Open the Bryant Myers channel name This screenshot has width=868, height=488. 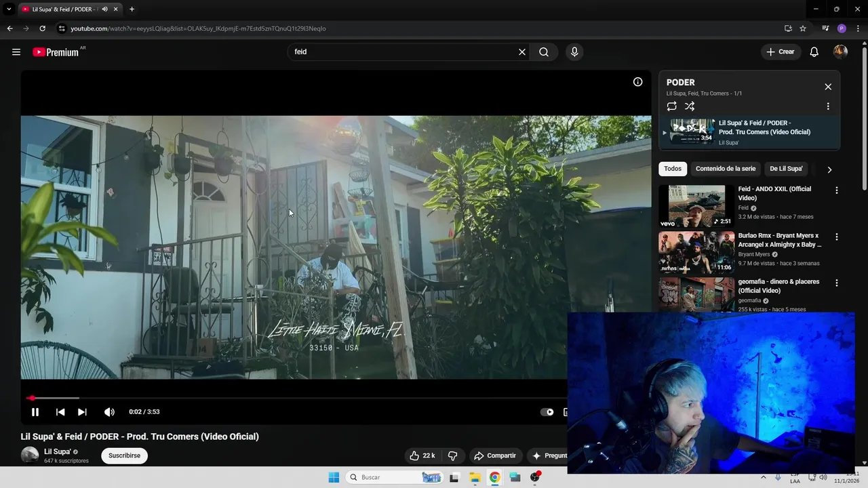click(x=754, y=254)
